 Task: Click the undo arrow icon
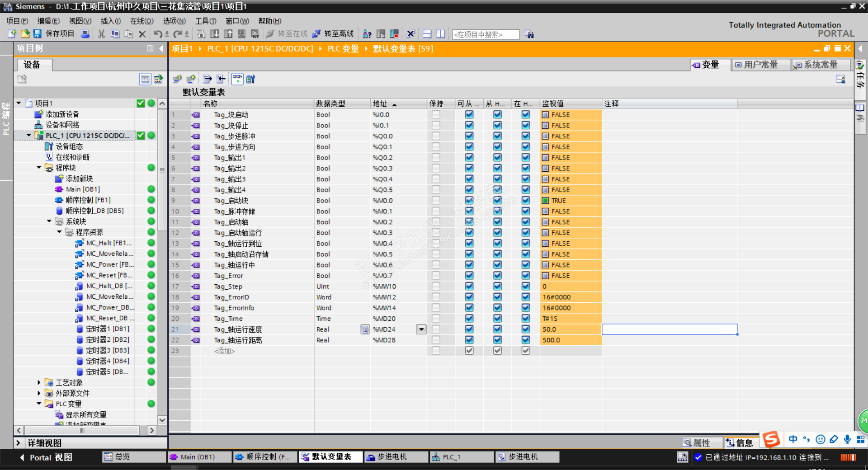click(158, 34)
